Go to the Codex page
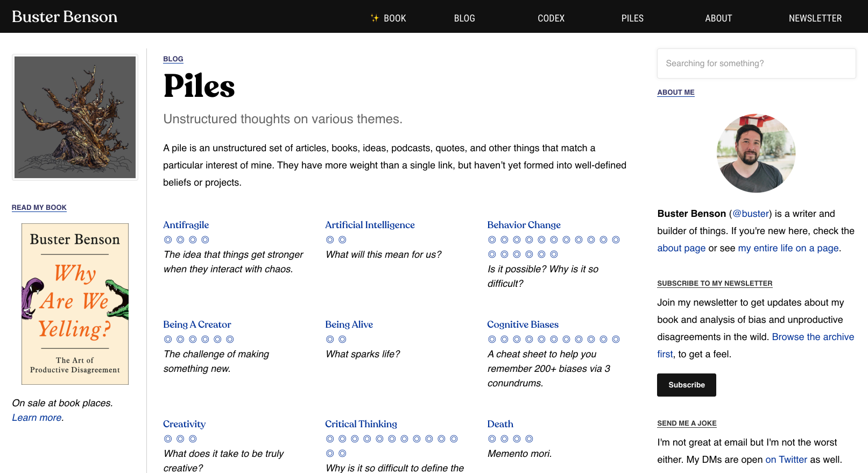 tap(551, 18)
